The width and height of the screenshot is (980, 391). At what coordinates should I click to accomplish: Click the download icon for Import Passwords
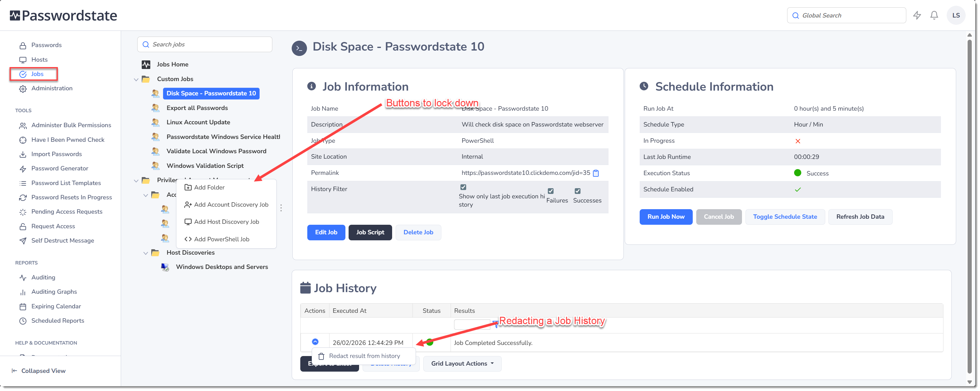tap(23, 154)
